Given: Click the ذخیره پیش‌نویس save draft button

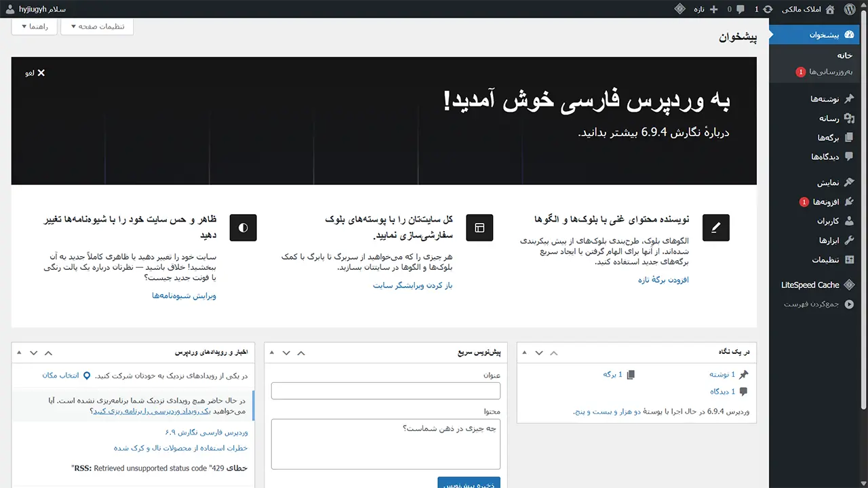Looking at the screenshot, I should (x=469, y=483).
